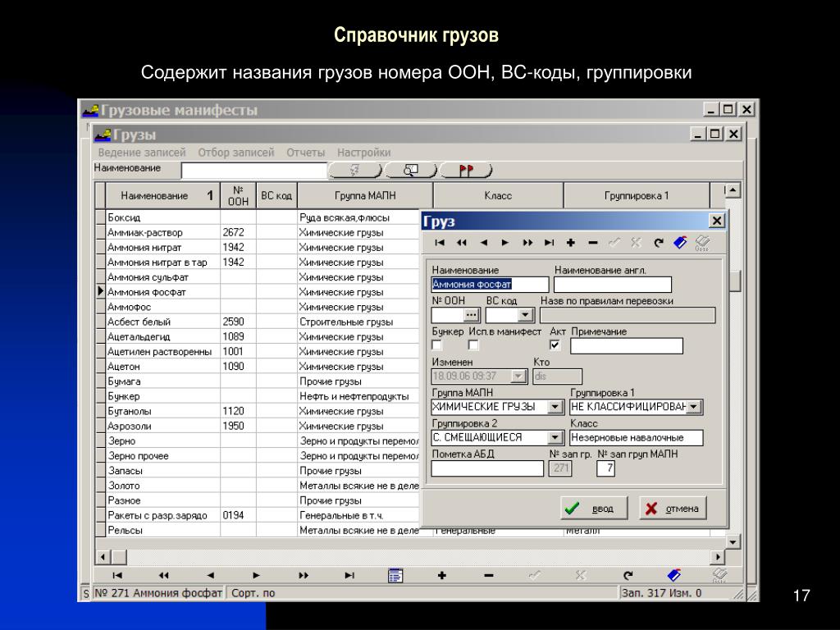Click the lightning filter button beside Наименование
Image resolution: width=840 pixels, height=630 pixels.
(354, 171)
